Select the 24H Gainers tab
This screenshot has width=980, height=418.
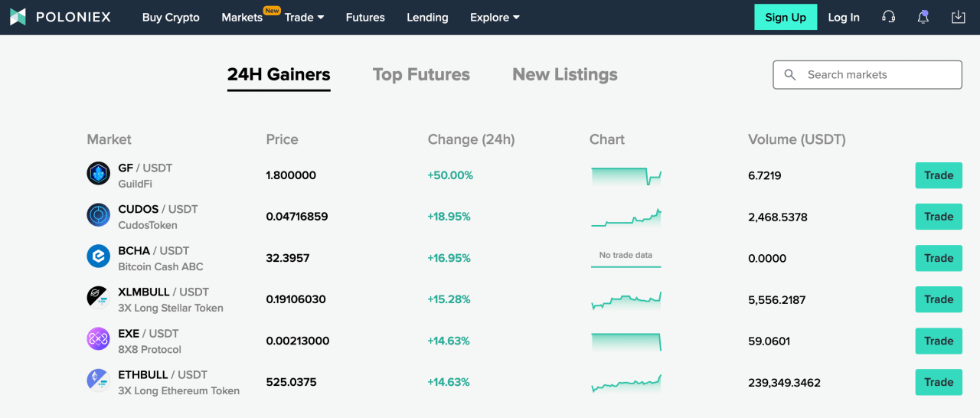[279, 75]
